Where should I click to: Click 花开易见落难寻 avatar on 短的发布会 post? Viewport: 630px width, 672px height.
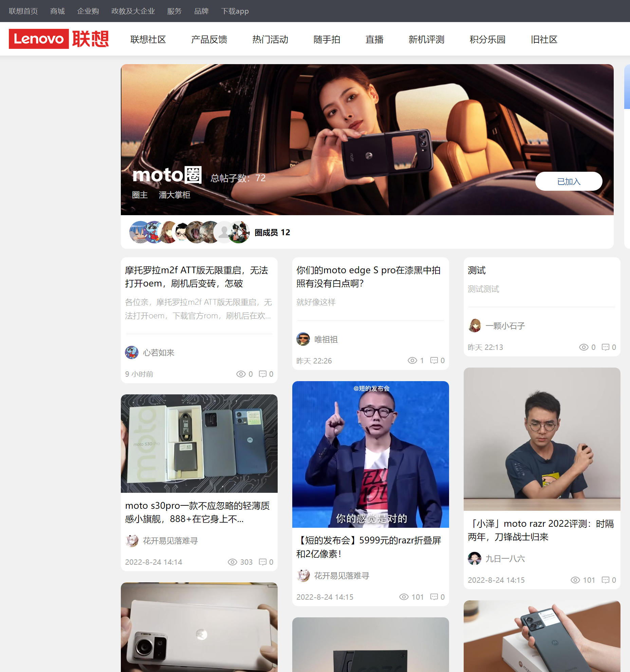[303, 576]
